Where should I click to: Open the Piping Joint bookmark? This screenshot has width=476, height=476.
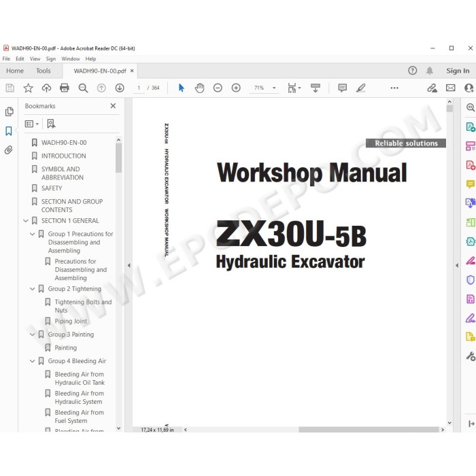[71, 321]
